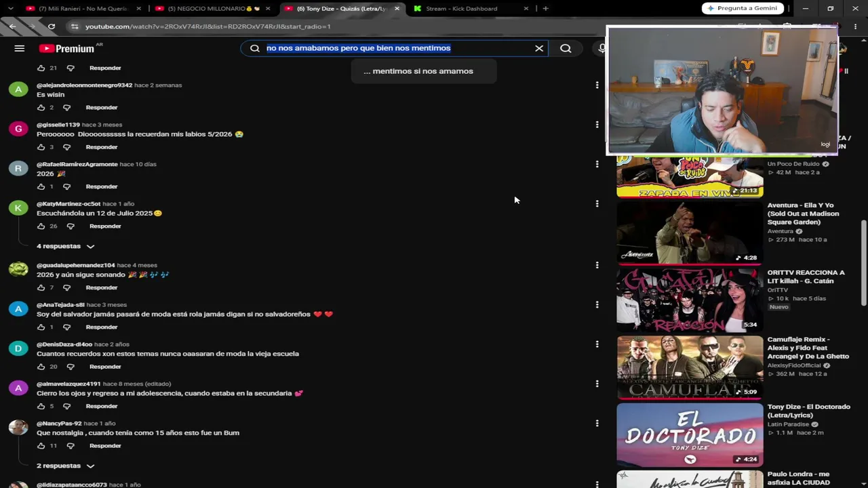
Task: Open options menu for guadalupehernandez104's comment
Action: point(597,265)
